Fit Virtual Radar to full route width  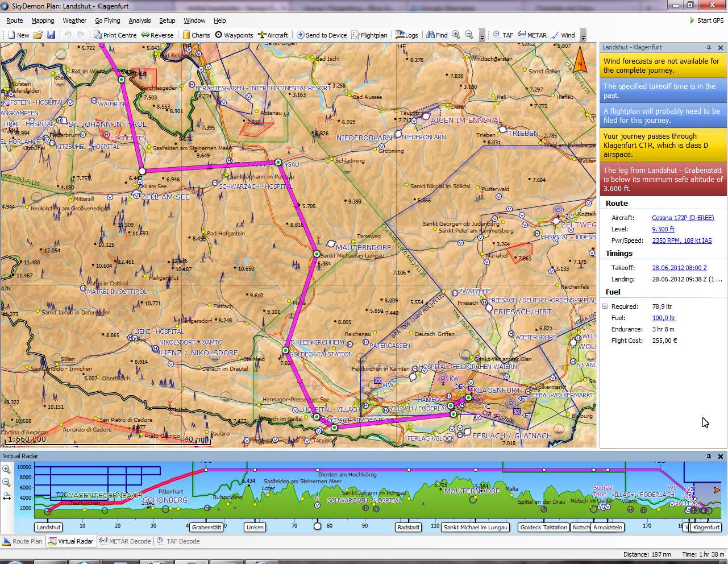point(7,497)
